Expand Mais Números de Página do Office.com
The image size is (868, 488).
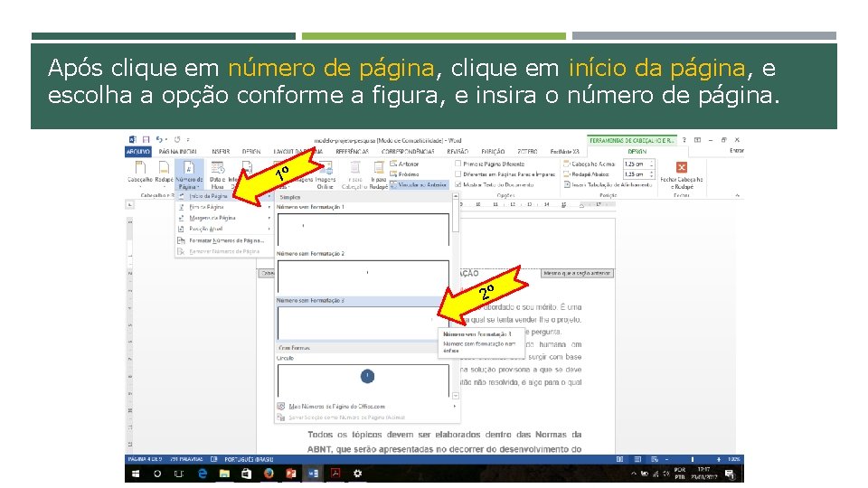pos(367,406)
